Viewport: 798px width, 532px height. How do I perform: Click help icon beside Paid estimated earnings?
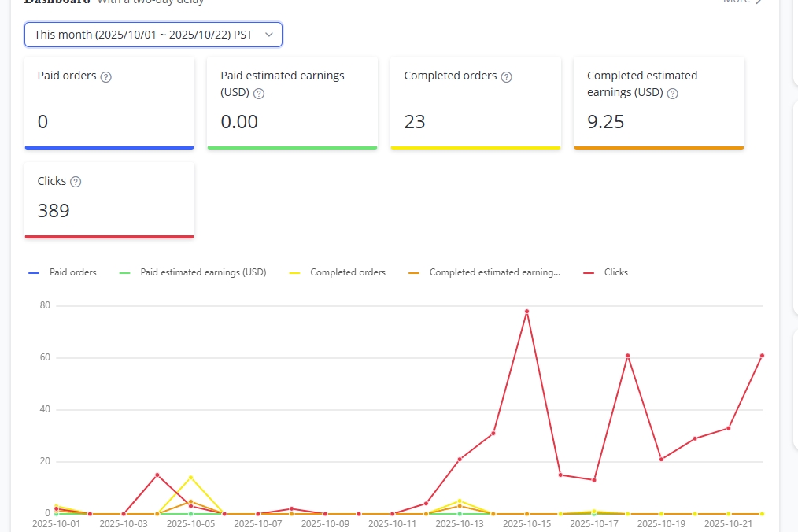tap(259, 94)
